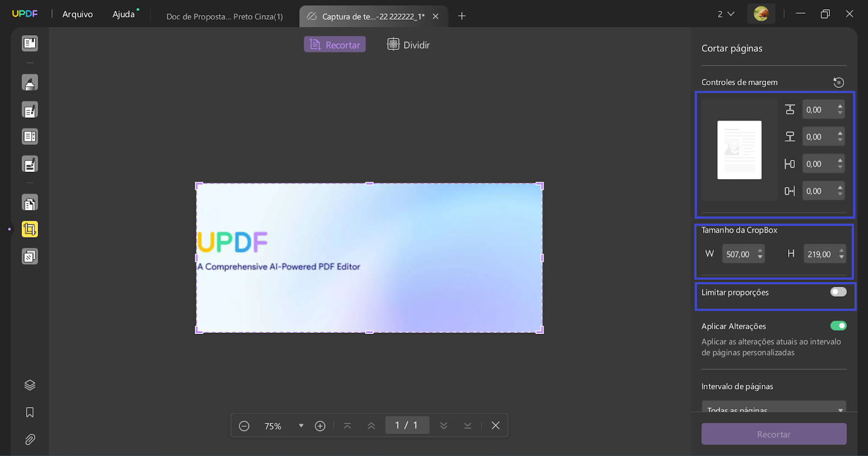
Task: Open the Edit PDF tool in sidebar
Action: [x=30, y=110]
